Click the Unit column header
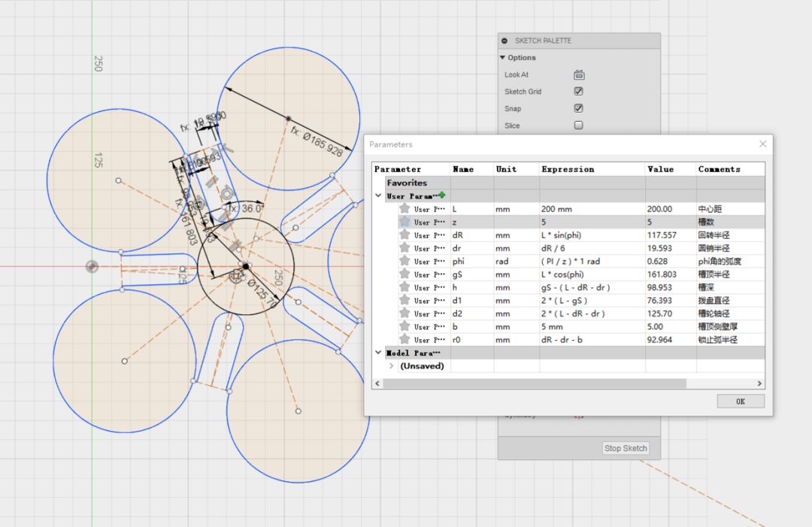 (506, 169)
